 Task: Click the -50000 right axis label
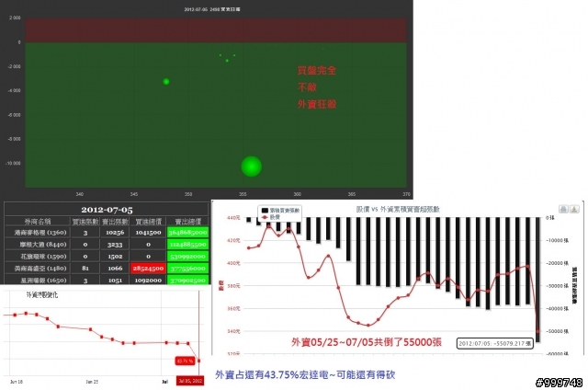(x=557, y=331)
